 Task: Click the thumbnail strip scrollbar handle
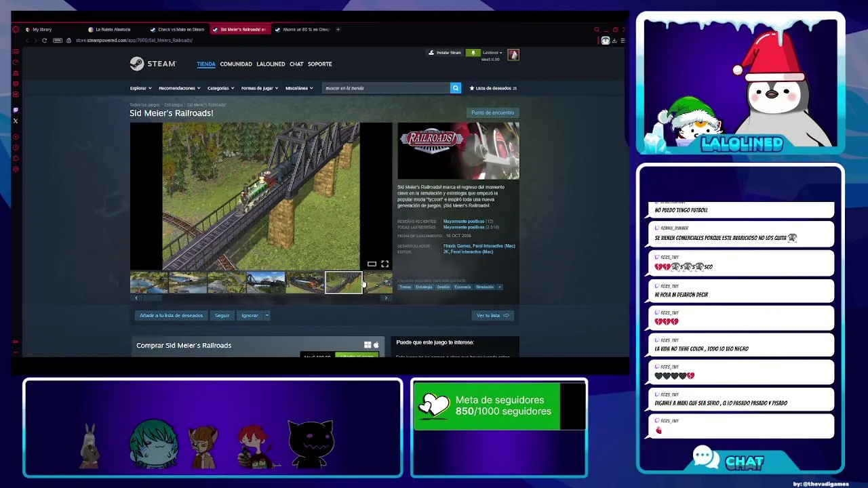tap(152, 298)
